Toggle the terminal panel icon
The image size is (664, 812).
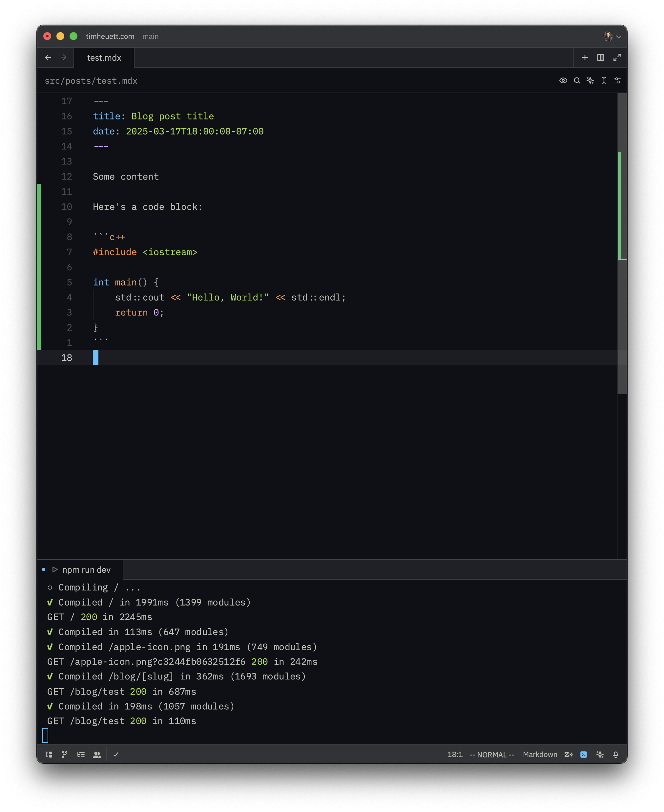(x=584, y=755)
